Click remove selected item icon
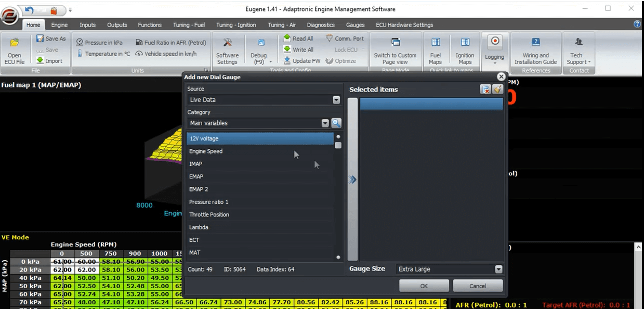The height and width of the screenshot is (309, 644). (x=485, y=89)
